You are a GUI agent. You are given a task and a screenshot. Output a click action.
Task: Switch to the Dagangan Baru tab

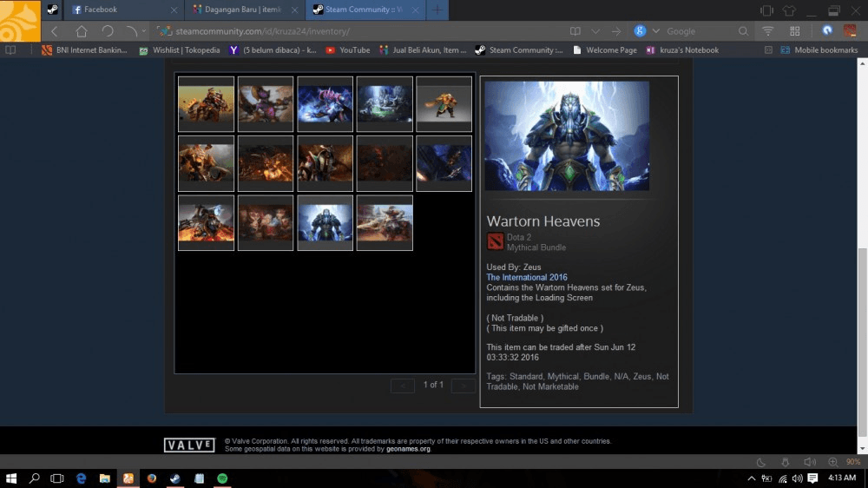click(244, 10)
